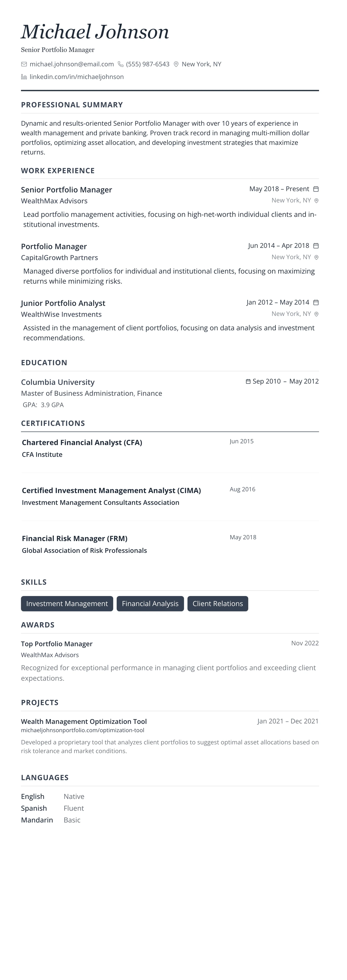Click the Michael Johnson name heading
This screenshot has height=980, width=347.
pos(95,32)
